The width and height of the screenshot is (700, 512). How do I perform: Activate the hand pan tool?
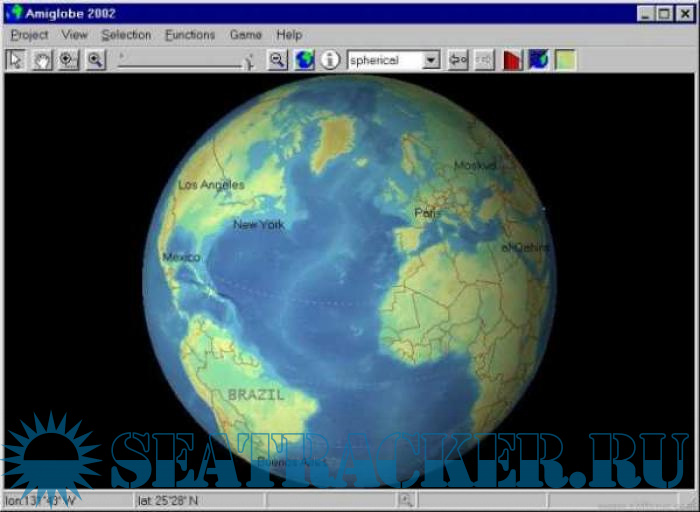pos(42,60)
